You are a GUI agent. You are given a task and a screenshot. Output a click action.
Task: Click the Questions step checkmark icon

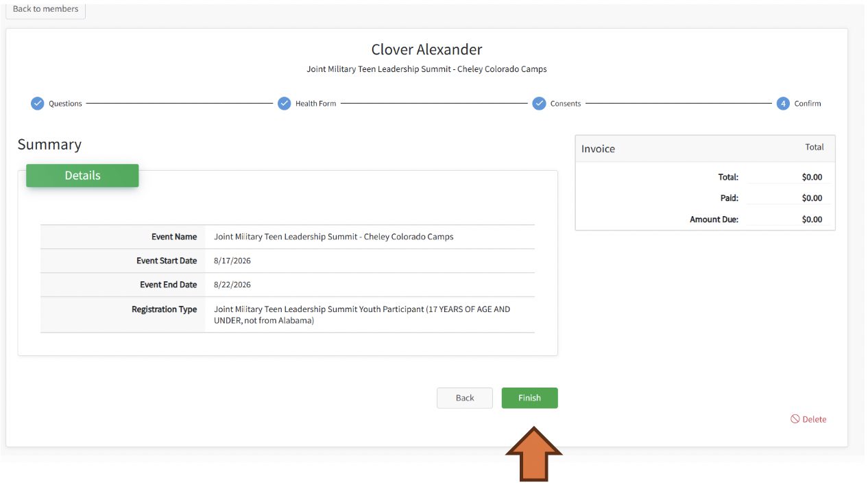click(x=37, y=104)
